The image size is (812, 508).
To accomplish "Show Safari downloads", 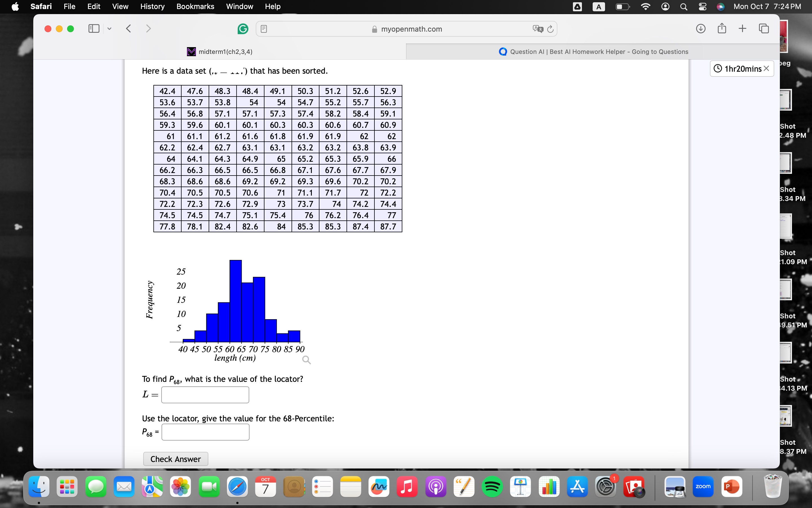I will pyautogui.click(x=701, y=29).
